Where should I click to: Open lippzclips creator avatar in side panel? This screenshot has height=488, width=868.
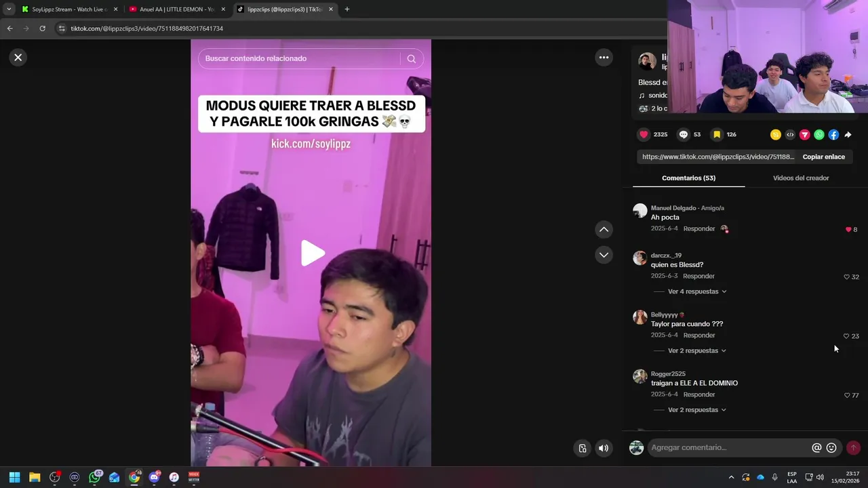[647, 62]
